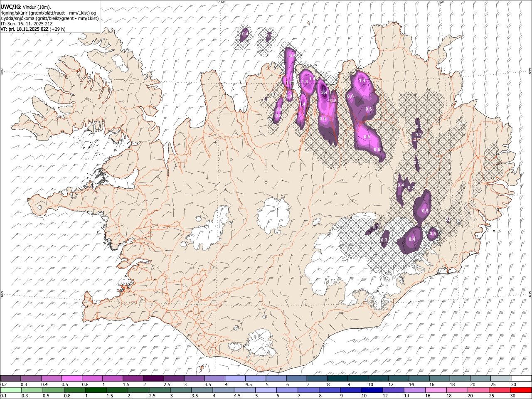
Task: Lower legend row: click dark green swatch between 1 and 1.5
Action: (x=96, y=390)
